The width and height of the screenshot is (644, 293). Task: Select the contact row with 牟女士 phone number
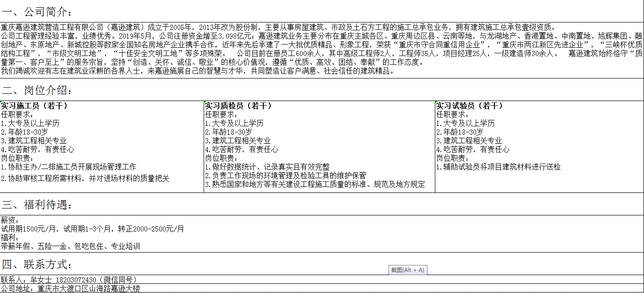point(69,280)
